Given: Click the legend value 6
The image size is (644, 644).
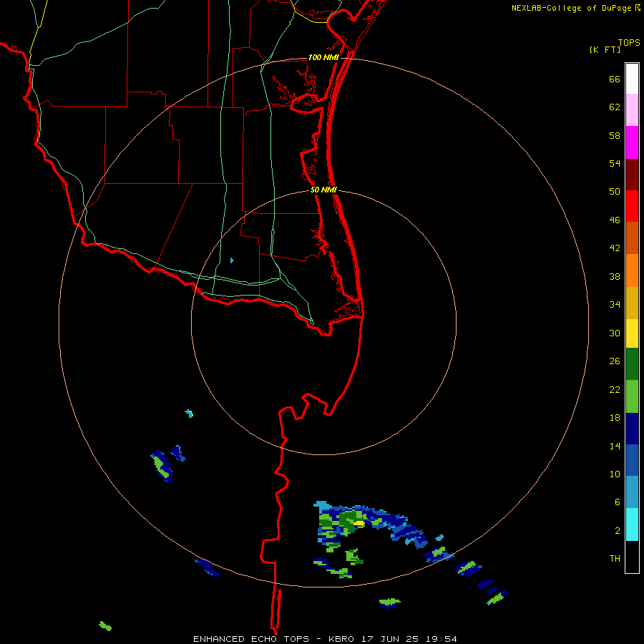Looking at the screenshot, I should click(x=618, y=502).
